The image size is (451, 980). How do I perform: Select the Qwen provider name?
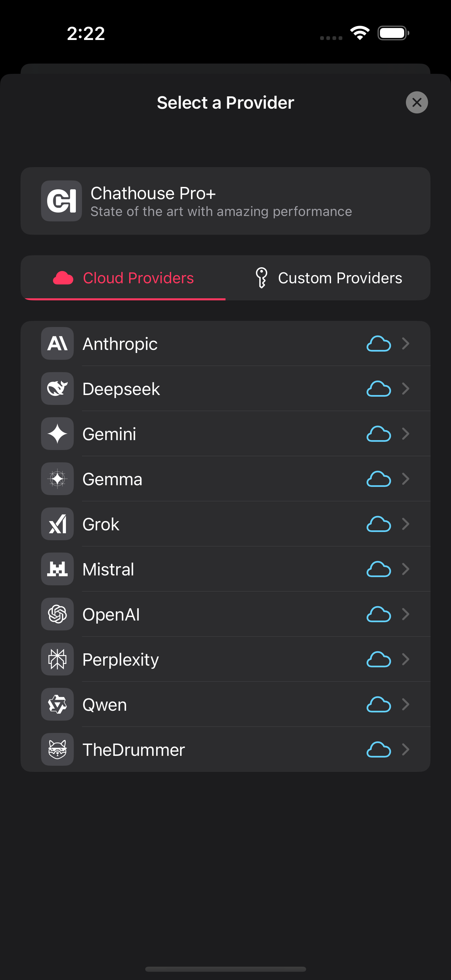click(x=105, y=705)
